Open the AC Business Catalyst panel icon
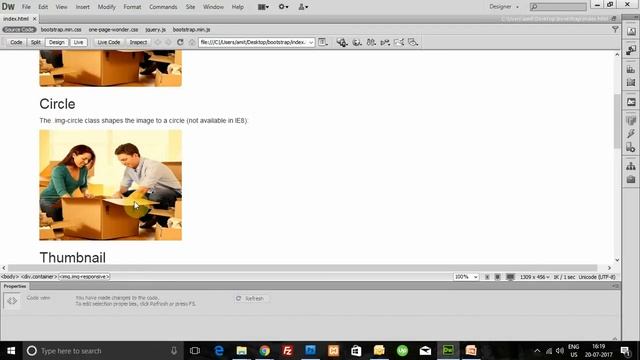Screen dimensions: 640x360 pos(631,102)
